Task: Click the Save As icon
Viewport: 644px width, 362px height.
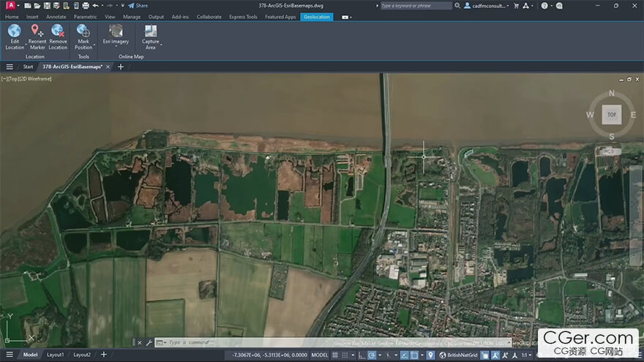Action: pos(56,6)
